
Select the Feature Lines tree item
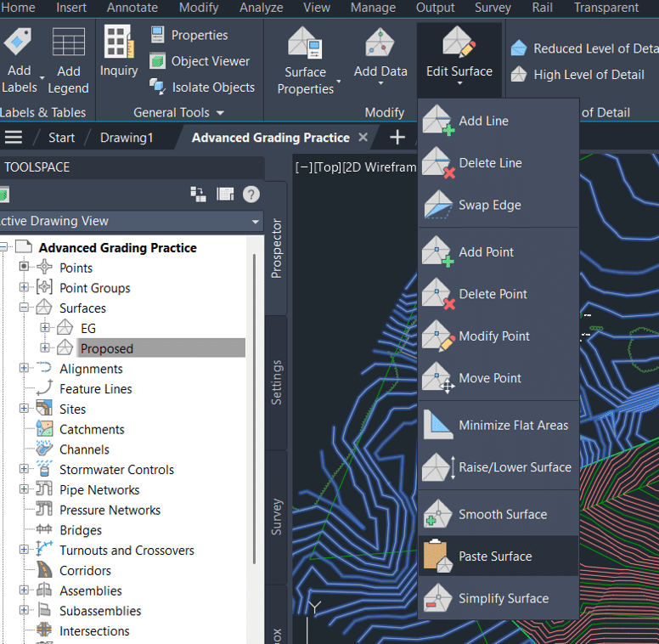click(x=95, y=389)
